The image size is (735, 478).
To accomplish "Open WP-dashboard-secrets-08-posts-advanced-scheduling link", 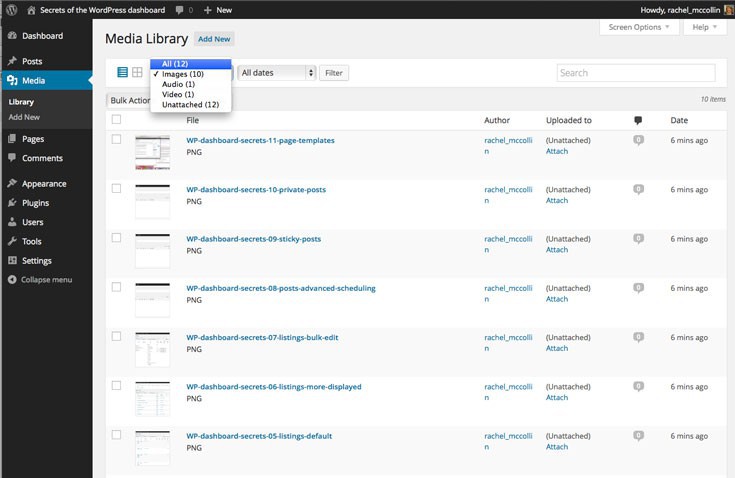I will tap(281, 288).
